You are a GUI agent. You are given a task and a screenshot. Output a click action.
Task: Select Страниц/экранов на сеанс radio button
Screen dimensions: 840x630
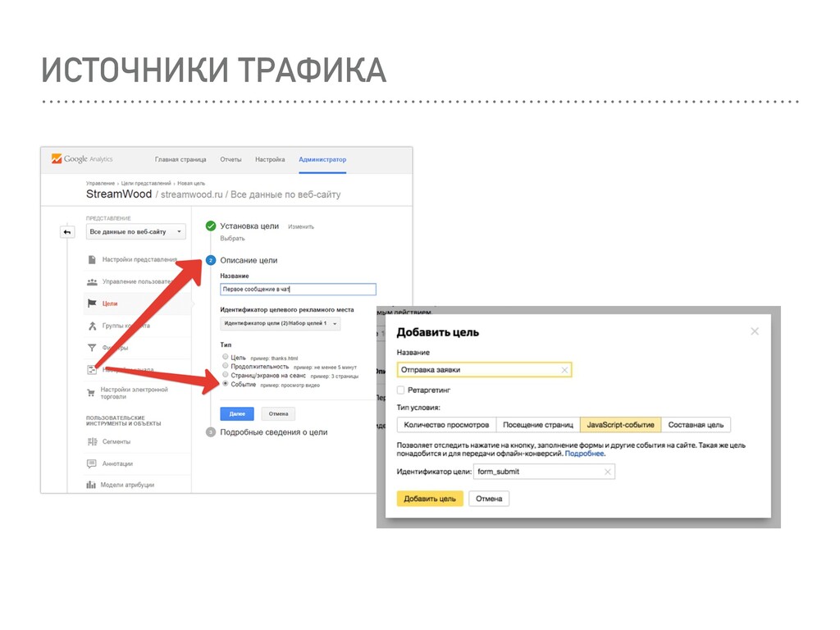pos(226,374)
